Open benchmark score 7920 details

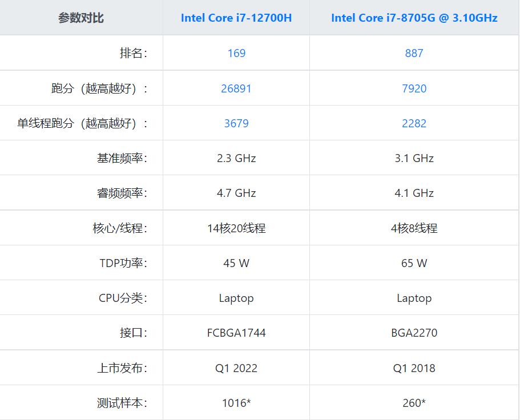(414, 88)
